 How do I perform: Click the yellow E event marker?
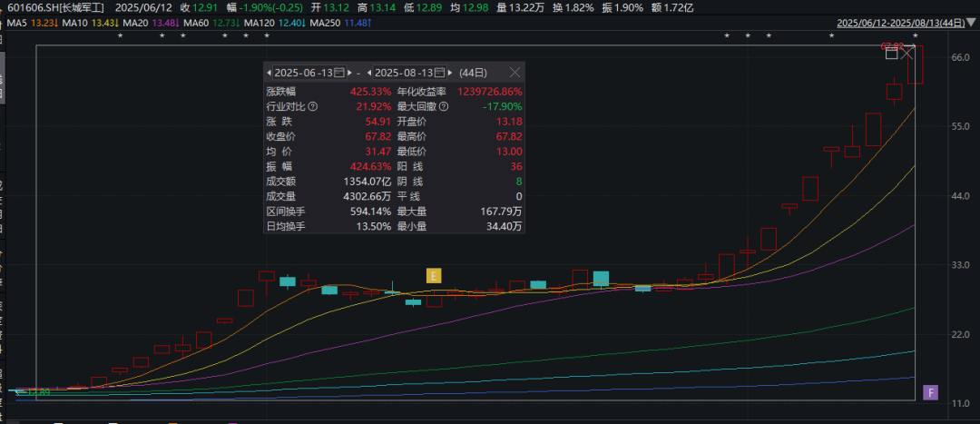pyautogui.click(x=434, y=274)
